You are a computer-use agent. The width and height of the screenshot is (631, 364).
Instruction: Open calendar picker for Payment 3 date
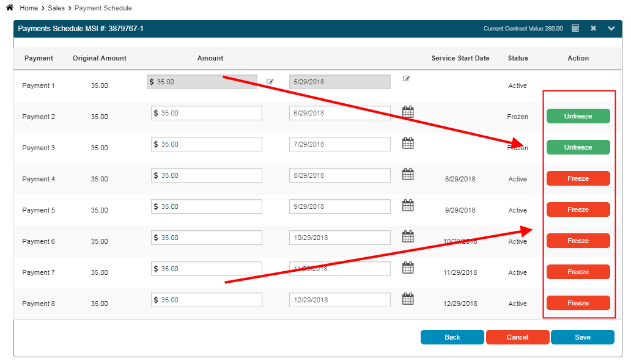(x=408, y=143)
